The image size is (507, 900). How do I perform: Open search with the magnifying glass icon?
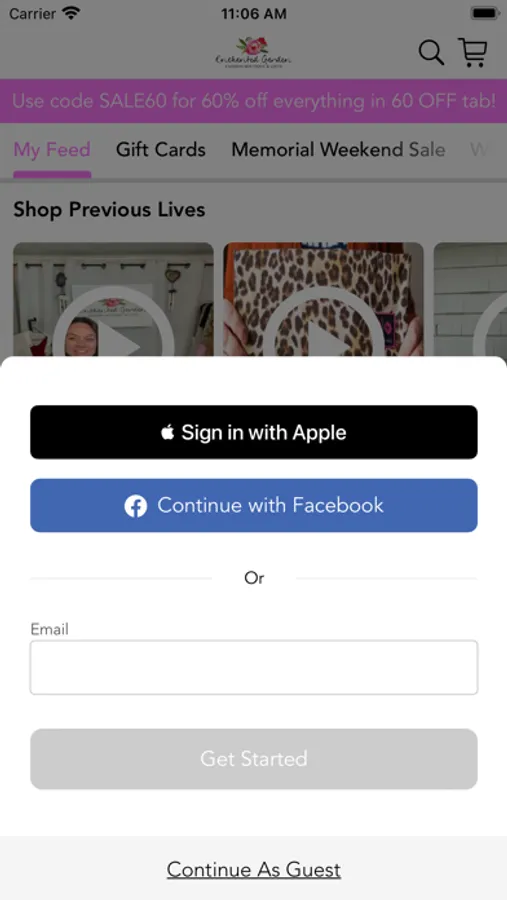(431, 53)
